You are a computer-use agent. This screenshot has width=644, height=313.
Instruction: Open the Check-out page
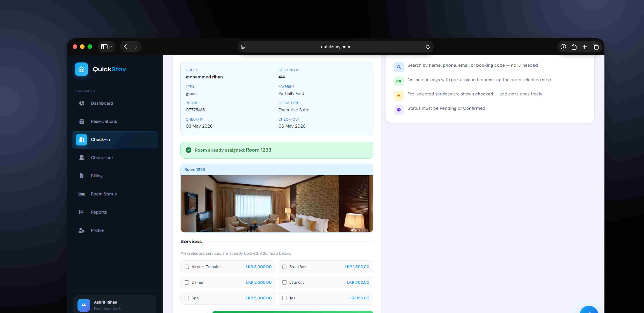[x=115, y=158]
